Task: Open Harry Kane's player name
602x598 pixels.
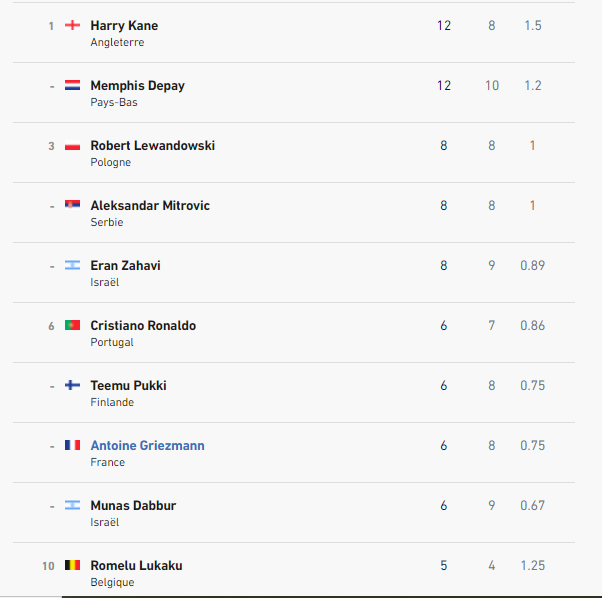Action: pyautogui.click(x=124, y=25)
